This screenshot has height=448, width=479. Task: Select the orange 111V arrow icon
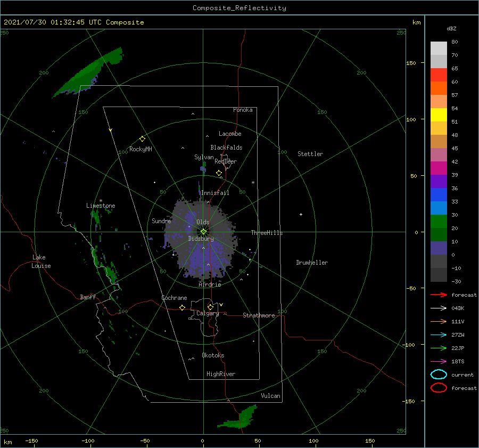[x=439, y=321]
